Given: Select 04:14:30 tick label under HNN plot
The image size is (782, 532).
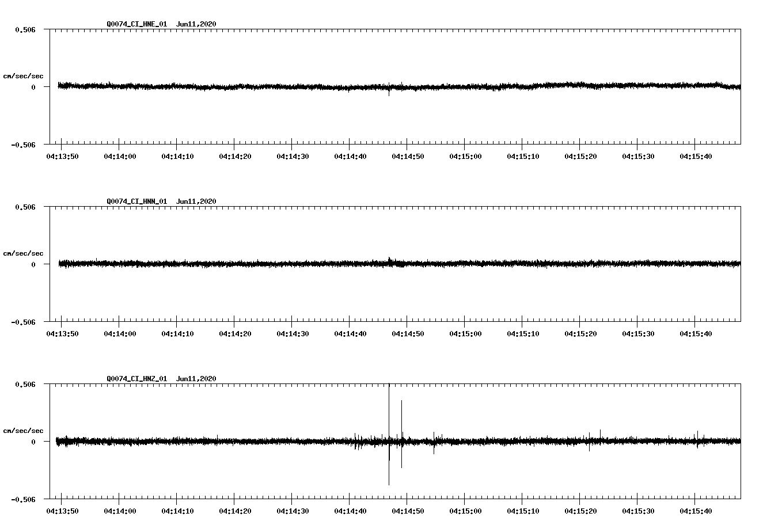Looking at the screenshot, I should [293, 334].
